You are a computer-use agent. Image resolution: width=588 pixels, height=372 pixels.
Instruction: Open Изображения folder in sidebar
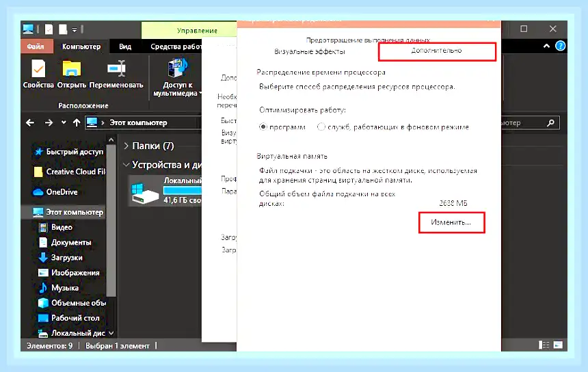click(68, 273)
